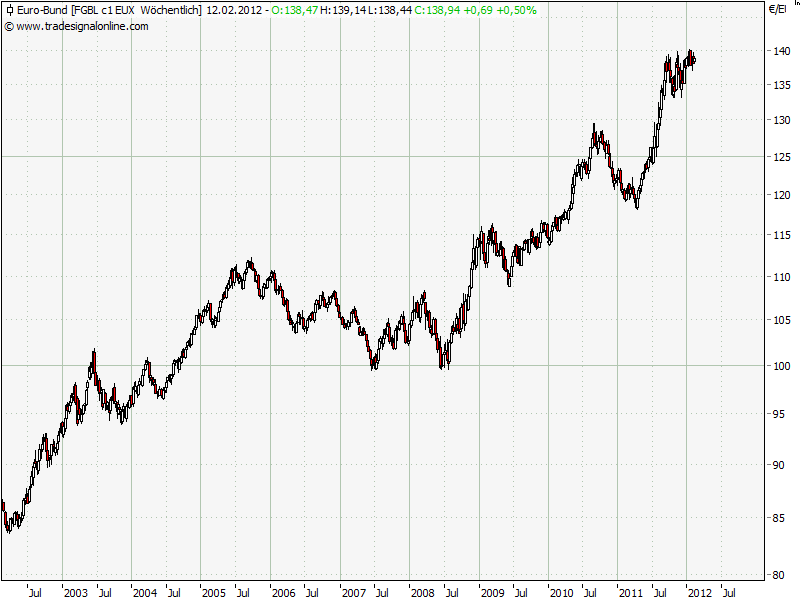Click the price axis label 95
This screenshot has height=600, width=800.
coord(779,414)
